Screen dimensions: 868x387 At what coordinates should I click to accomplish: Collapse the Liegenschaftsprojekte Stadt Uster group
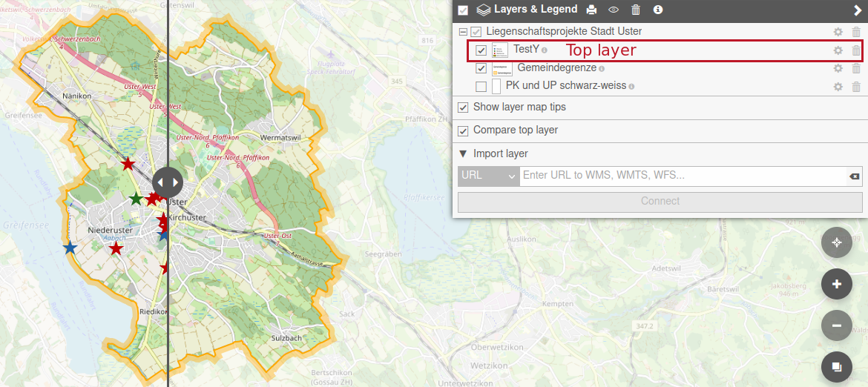point(463,32)
